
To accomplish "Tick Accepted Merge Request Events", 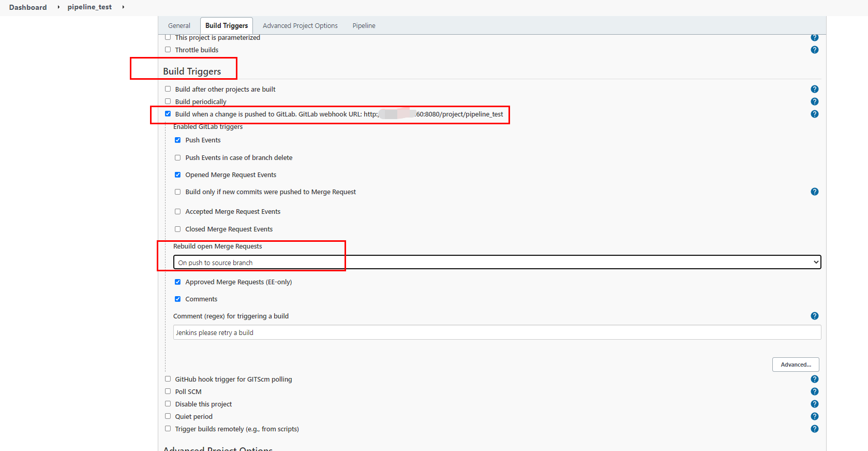I will [177, 211].
